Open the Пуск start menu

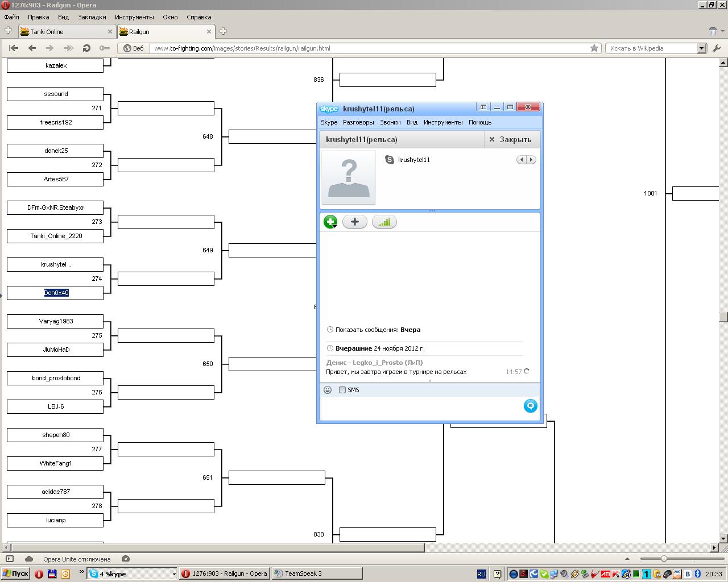(x=15, y=573)
